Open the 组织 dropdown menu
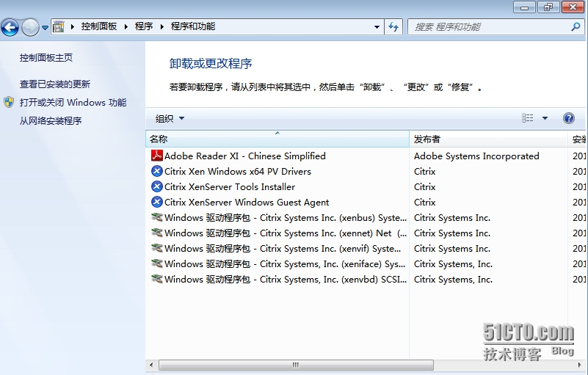 click(170, 118)
